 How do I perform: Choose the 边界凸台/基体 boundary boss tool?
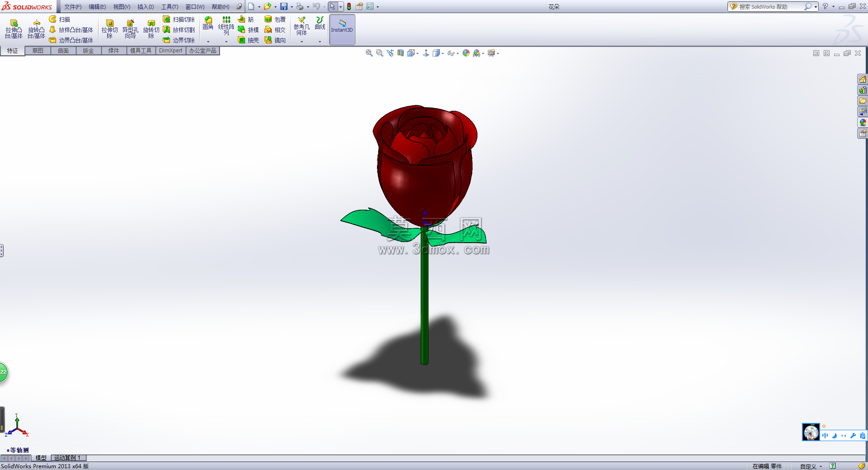tap(71, 40)
